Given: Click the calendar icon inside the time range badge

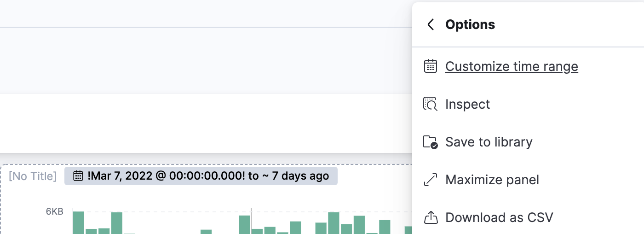Looking at the screenshot, I should 79,175.
